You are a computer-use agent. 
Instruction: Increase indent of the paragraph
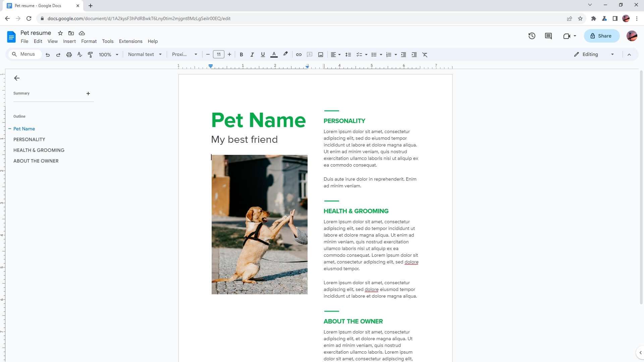tap(414, 55)
